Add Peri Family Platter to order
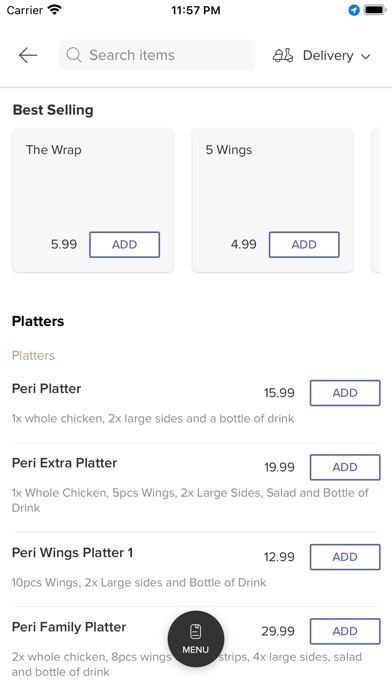This screenshot has height=696, width=392. coord(345,631)
